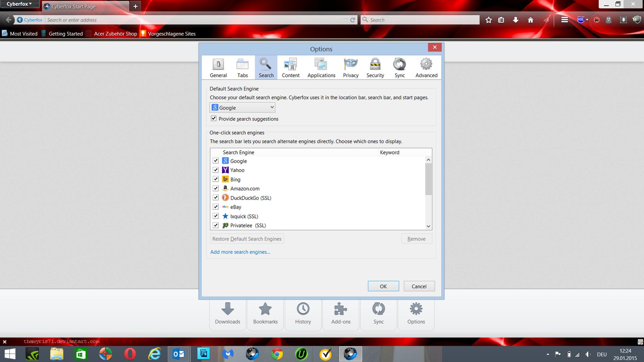The width and height of the screenshot is (644, 362).
Task: Bookmark this page with star icon
Action: click(489, 20)
